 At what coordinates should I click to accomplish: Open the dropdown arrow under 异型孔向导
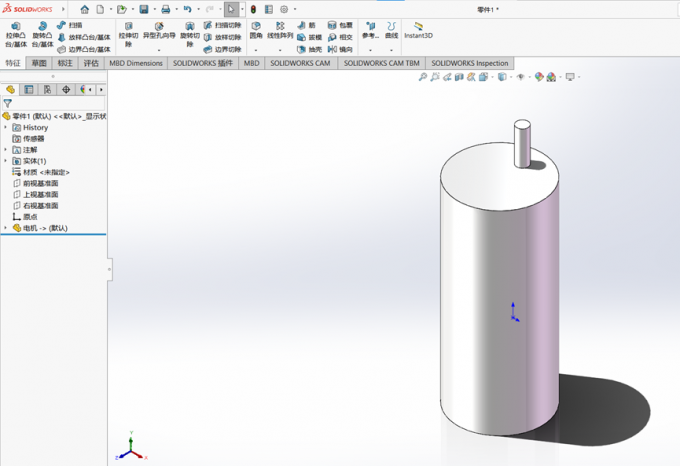tap(159, 50)
